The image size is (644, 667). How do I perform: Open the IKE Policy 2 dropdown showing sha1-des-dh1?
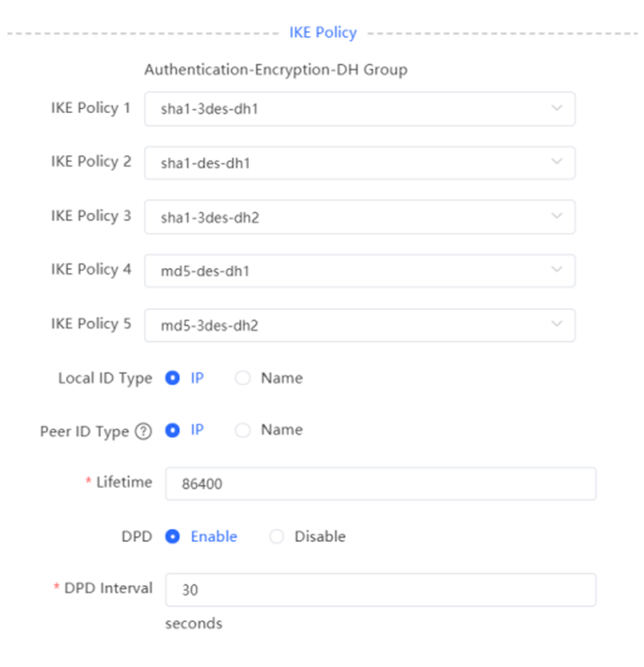360,163
